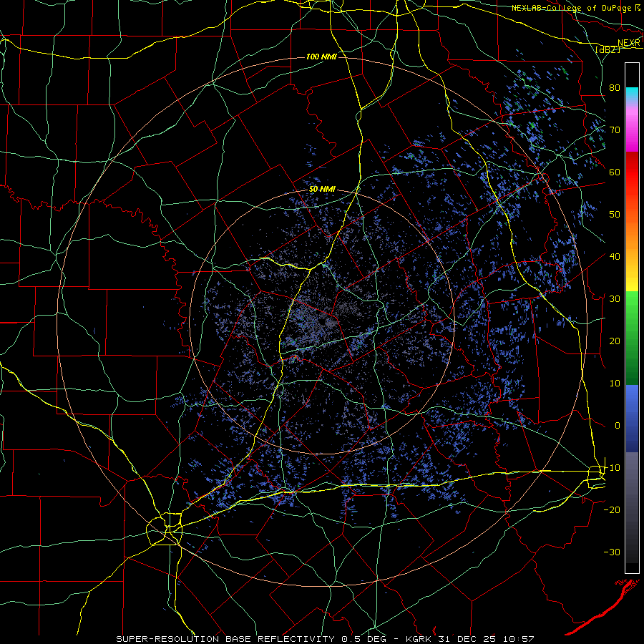Click the green band of the color scale

click(x=632, y=338)
